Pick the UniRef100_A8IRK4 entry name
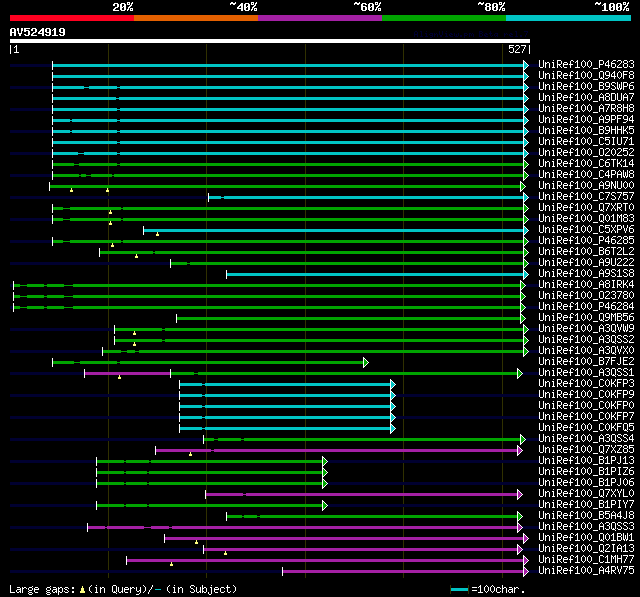Viewport: 640px width, 597px height. click(586, 284)
